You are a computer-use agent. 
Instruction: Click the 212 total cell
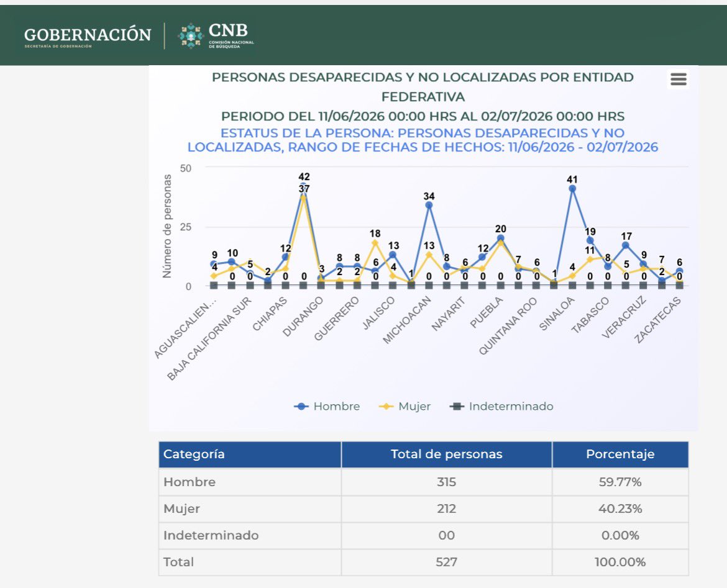pyautogui.click(x=447, y=509)
